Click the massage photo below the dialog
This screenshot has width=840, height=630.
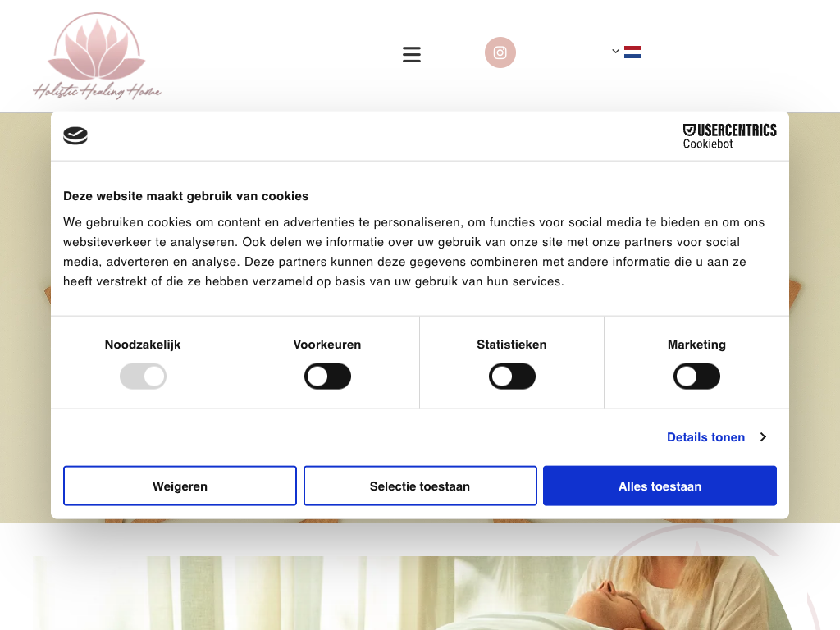413,593
